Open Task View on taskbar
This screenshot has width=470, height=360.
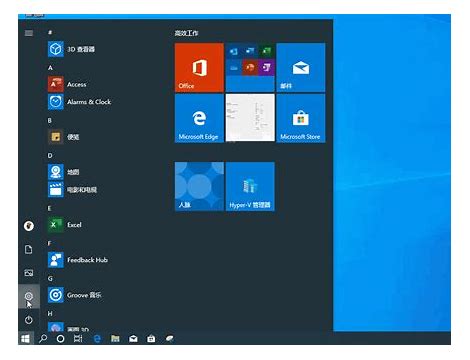click(x=78, y=339)
